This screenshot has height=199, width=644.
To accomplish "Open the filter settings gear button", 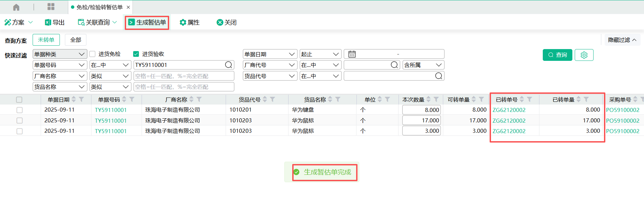I will [x=584, y=55].
